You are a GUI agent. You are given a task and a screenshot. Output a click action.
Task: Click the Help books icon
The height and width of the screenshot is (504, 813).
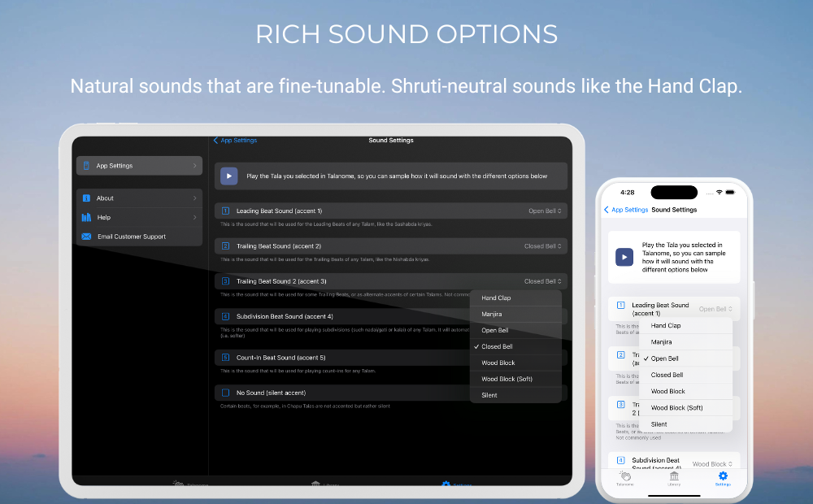click(x=87, y=217)
